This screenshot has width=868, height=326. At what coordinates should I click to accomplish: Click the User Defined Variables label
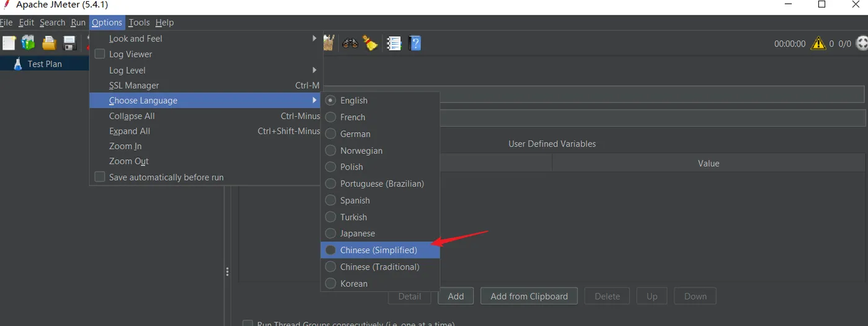[x=552, y=144]
